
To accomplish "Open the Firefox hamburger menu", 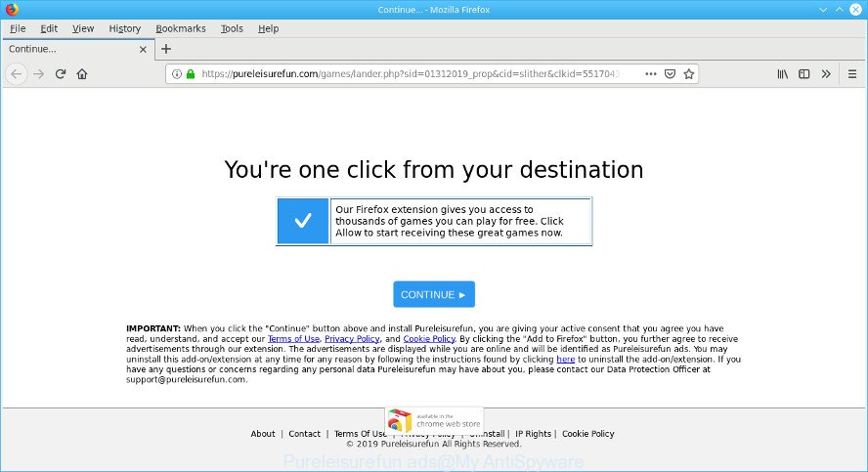I will 852,74.
